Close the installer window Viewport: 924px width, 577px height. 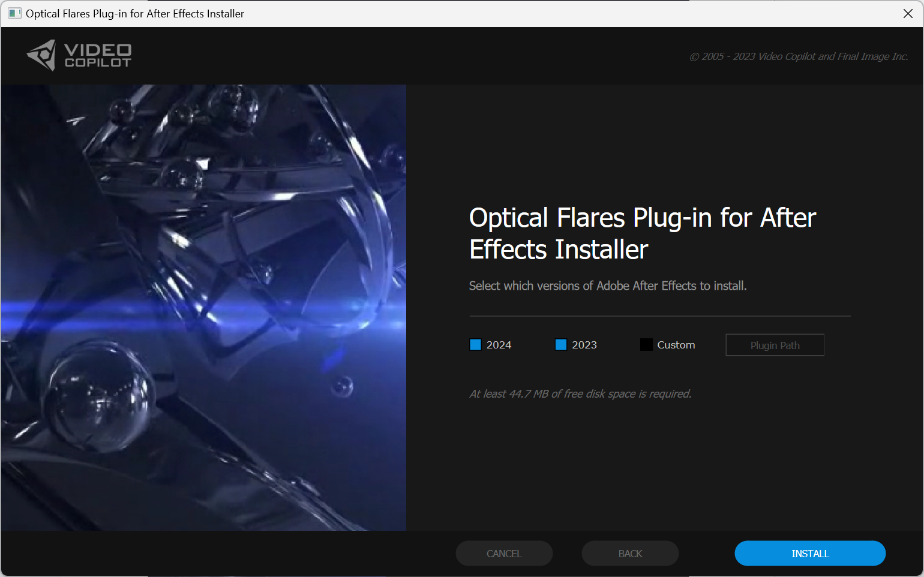908,13
